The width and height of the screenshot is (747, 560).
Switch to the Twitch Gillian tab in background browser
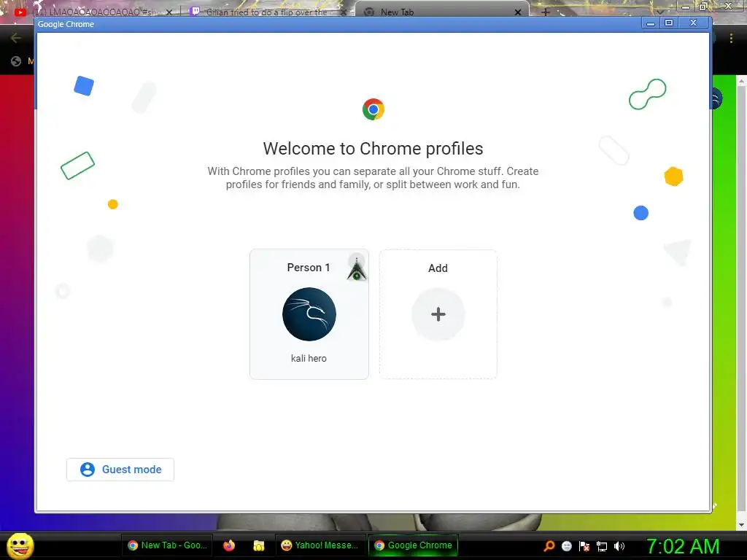click(x=267, y=12)
